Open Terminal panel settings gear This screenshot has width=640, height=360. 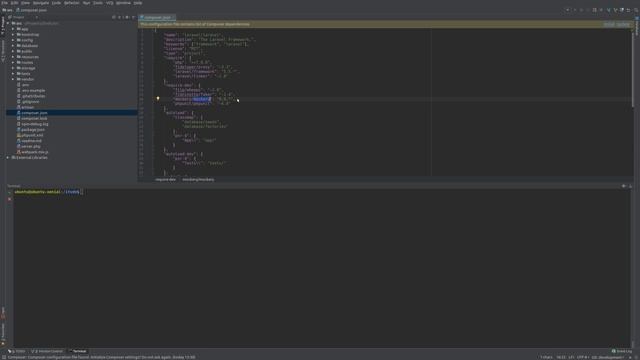[623, 186]
